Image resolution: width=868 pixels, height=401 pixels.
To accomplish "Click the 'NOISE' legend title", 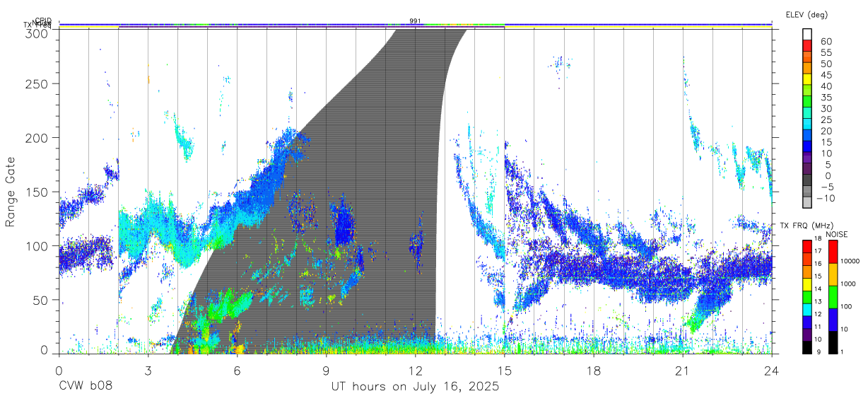I will [x=836, y=234].
